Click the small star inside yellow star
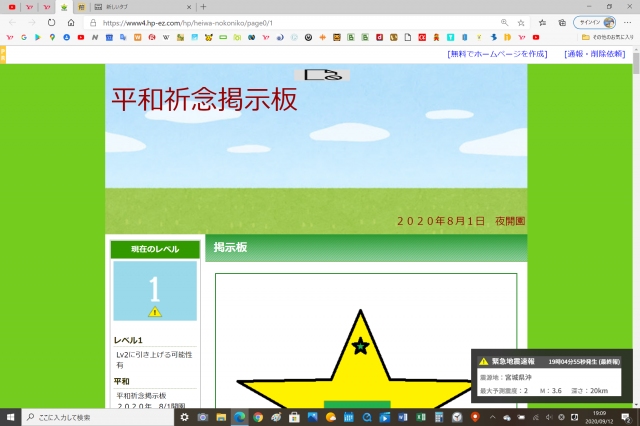Image resolution: width=640 pixels, height=426 pixels. click(361, 347)
